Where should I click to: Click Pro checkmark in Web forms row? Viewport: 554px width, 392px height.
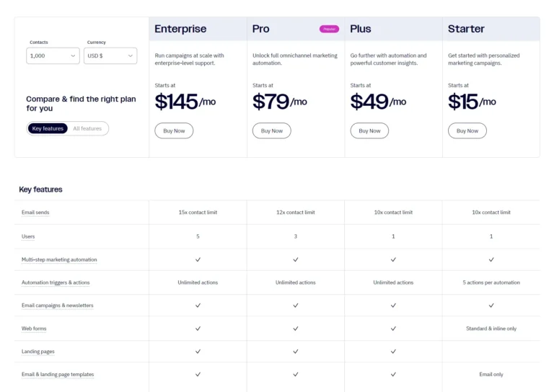click(x=296, y=329)
